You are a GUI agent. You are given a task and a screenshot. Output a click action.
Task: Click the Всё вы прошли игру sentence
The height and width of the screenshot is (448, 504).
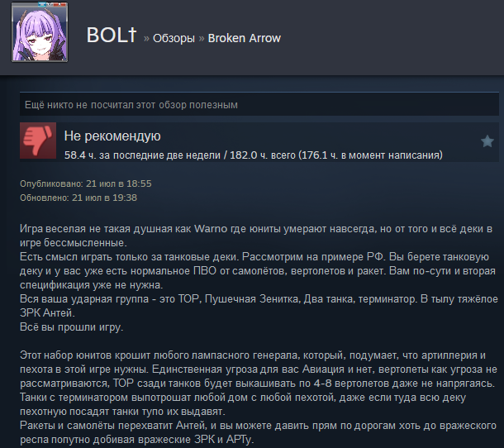(x=72, y=327)
